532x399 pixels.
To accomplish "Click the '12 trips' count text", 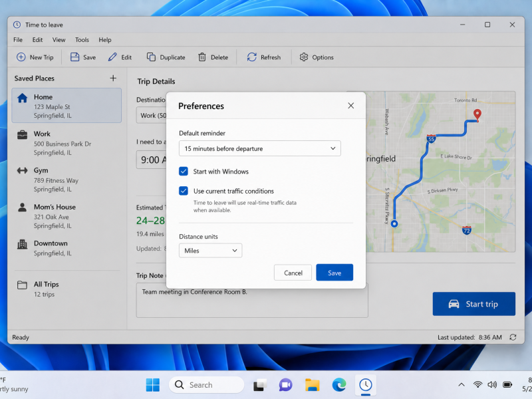I will [x=44, y=294].
